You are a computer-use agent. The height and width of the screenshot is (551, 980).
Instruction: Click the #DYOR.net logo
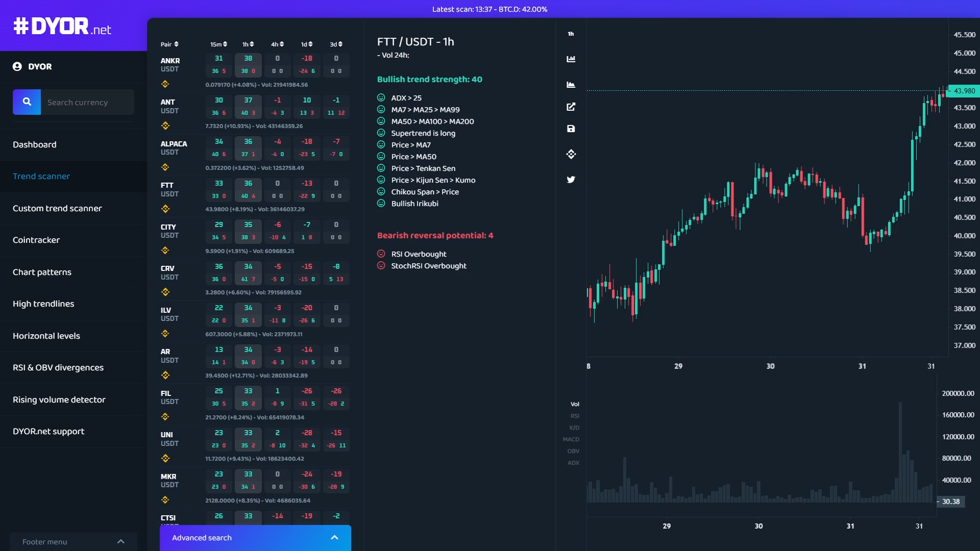62,27
